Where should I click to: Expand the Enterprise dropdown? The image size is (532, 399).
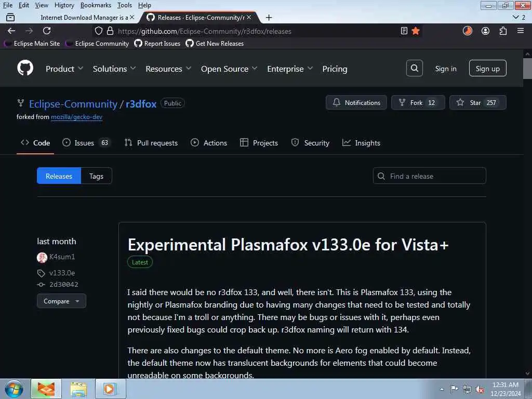290,69
